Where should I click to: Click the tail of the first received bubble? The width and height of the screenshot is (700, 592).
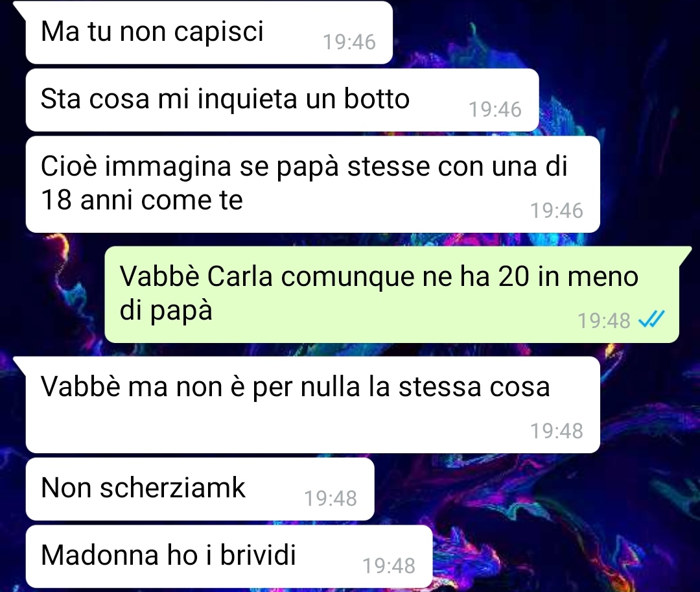coord(20,8)
